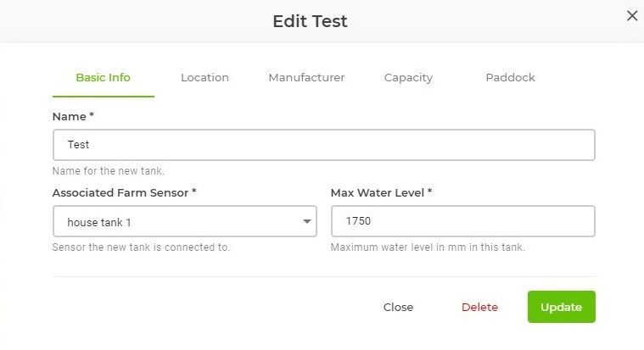Select the Capacity tab
This screenshot has width=644, height=350.
pyautogui.click(x=408, y=77)
